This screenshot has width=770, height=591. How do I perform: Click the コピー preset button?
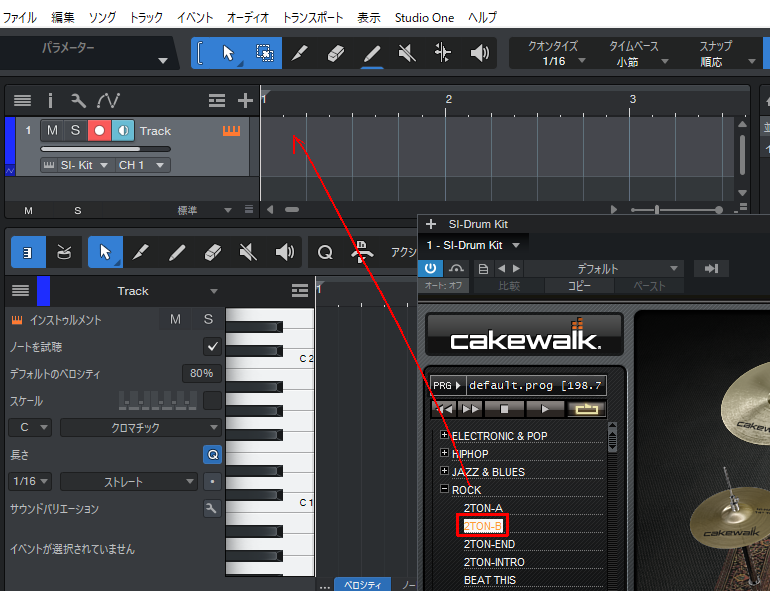click(x=579, y=286)
